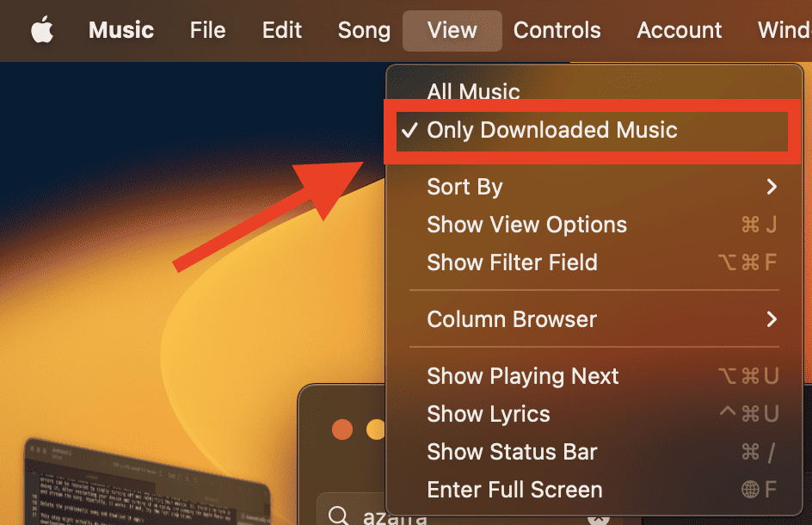Select Show Lyrics menu item
Image resolution: width=812 pixels, height=525 pixels.
(x=488, y=414)
